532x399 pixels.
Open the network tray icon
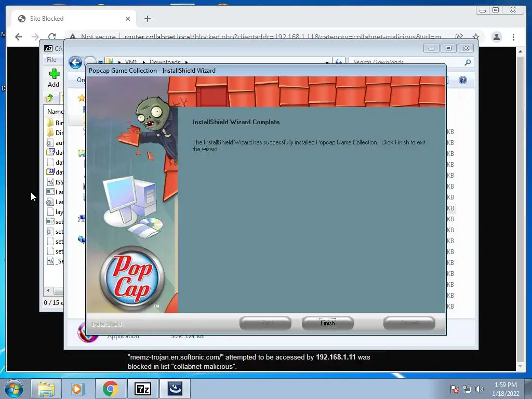[x=467, y=389]
